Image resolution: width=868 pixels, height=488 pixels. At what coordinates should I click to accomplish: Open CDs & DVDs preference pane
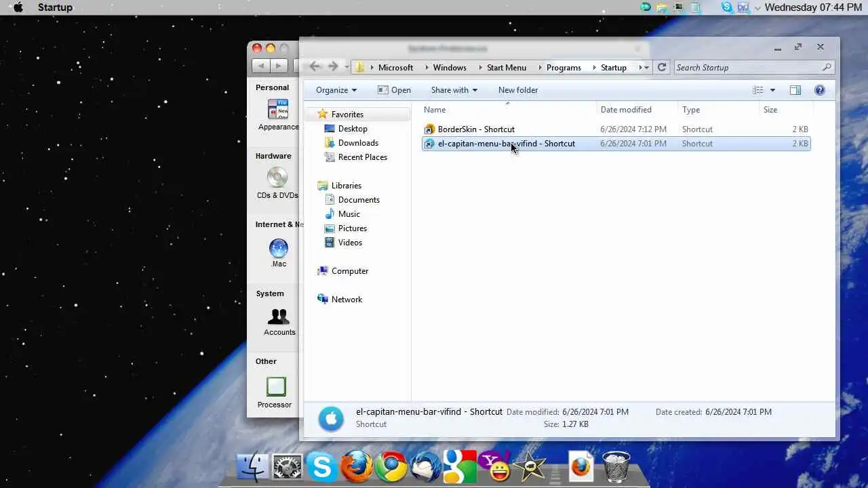[277, 183]
